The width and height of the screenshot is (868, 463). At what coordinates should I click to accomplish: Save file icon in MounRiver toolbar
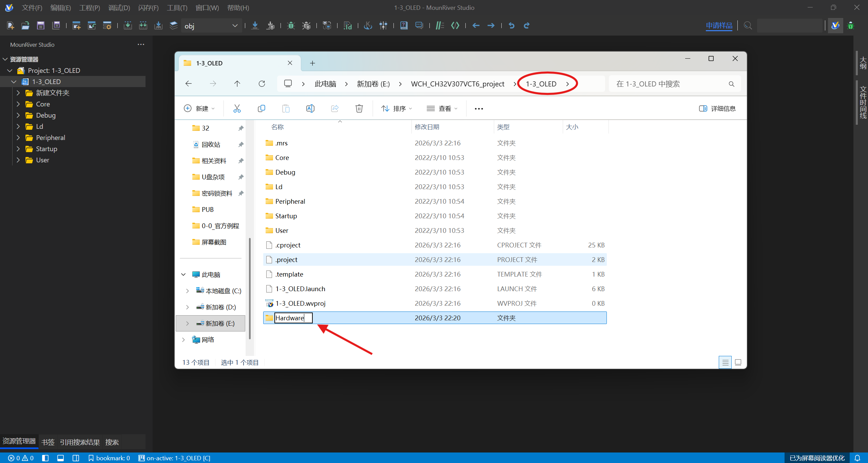click(x=41, y=25)
